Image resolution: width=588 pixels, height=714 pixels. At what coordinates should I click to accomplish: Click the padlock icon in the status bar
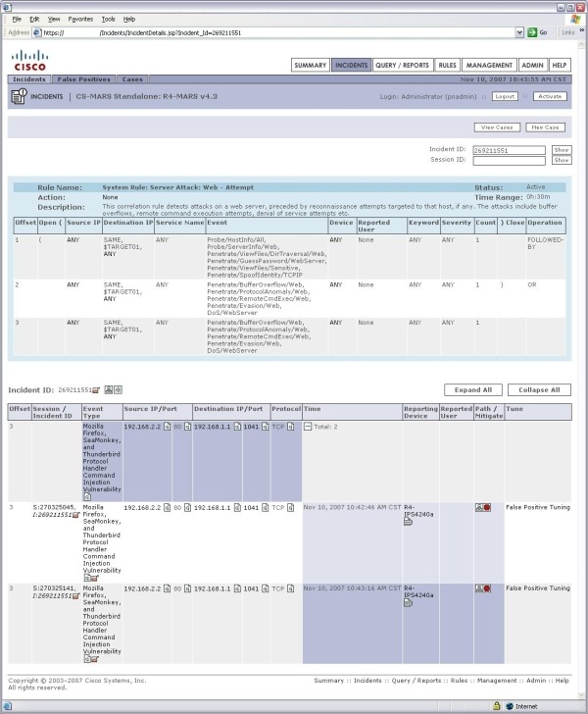coord(497,706)
